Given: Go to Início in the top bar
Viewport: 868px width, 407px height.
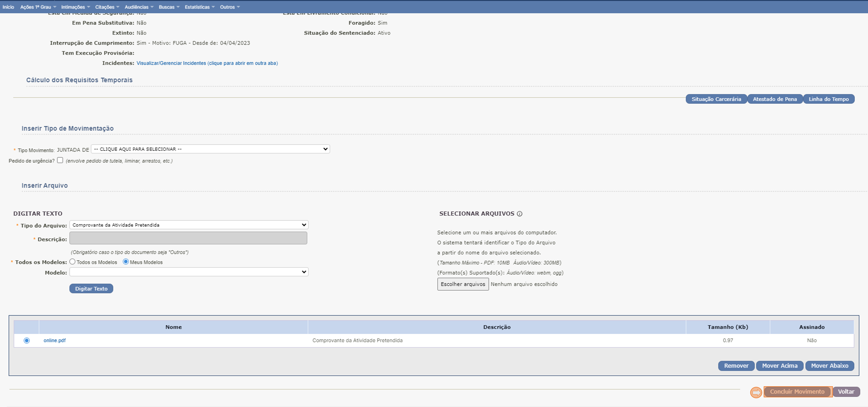Looking at the screenshot, I should 8,7.
